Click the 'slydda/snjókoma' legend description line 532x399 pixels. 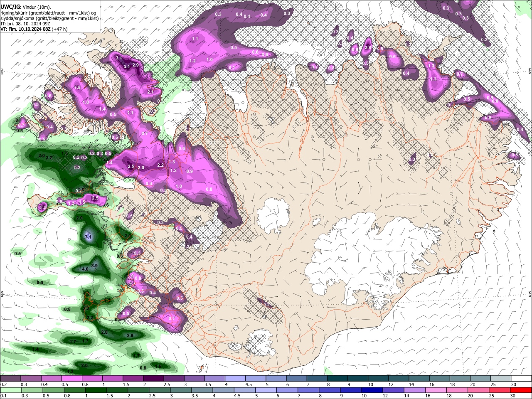pyautogui.click(x=49, y=18)
